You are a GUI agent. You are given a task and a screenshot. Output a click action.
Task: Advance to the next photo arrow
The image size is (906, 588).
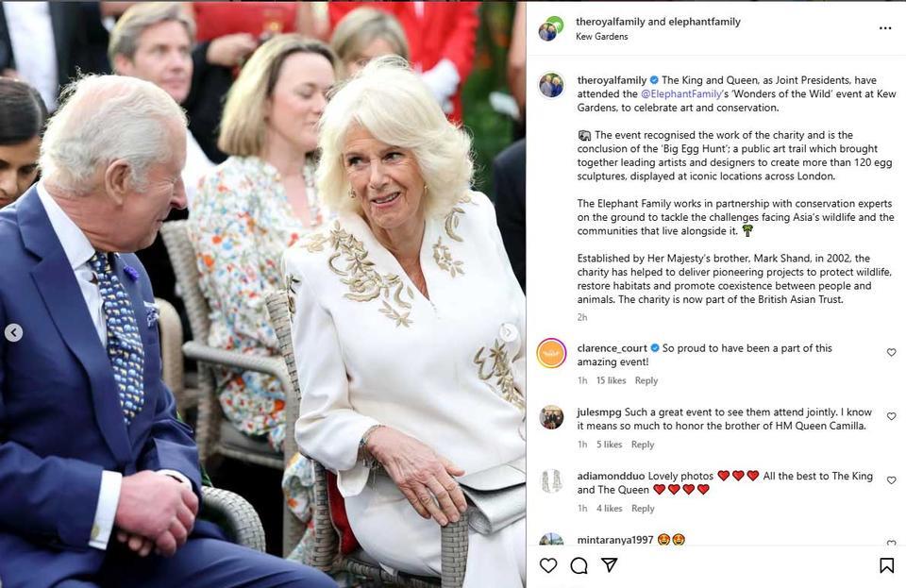pyautogui.click(x=508, y=333)
